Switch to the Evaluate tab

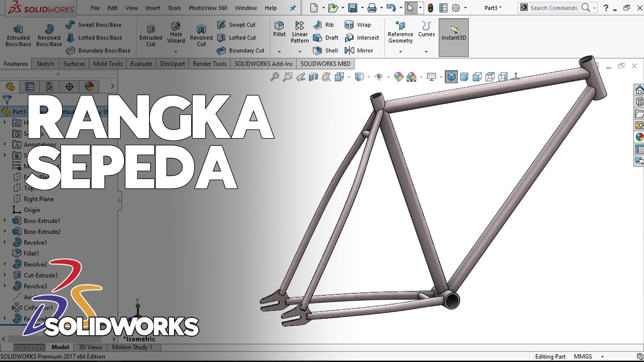[141, 64]
